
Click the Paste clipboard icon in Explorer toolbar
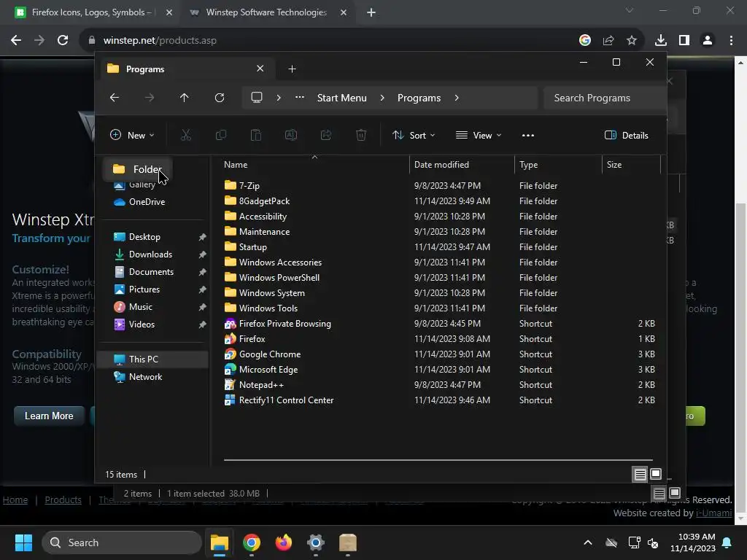(x=256, y=135)
